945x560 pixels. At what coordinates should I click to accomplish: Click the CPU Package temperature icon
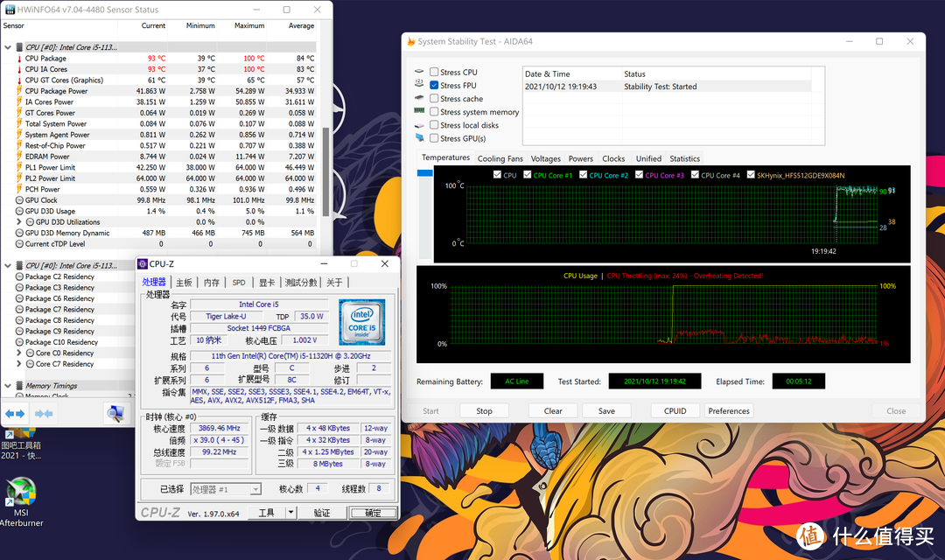click(19, 59)
